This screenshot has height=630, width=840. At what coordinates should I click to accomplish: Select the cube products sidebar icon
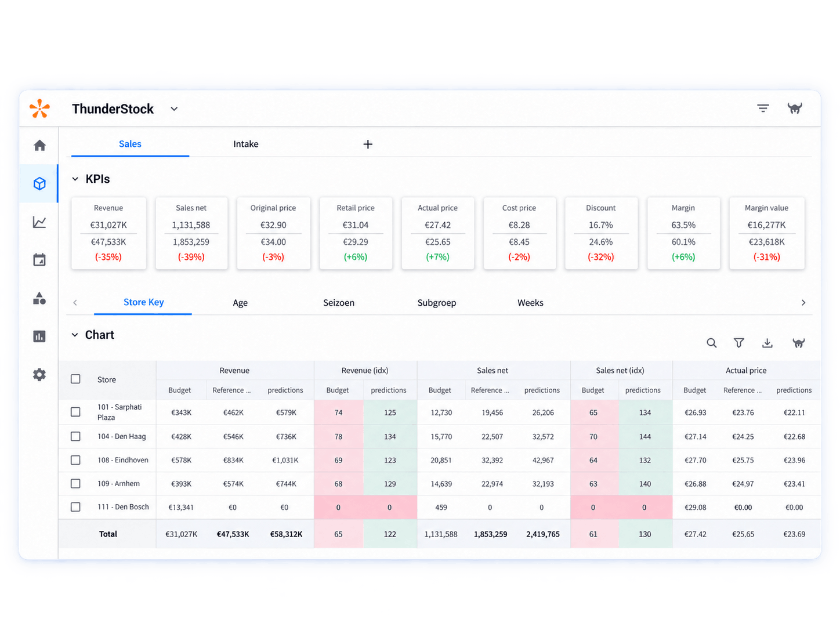(x=39, y=184)
